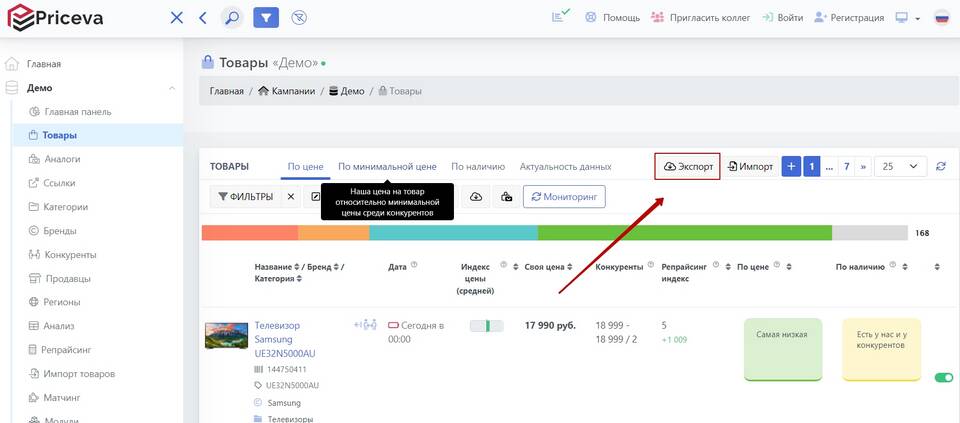Click the cloud download icon in filter row
The height and width of the screenshot is (423, 960).
(476, 197)
